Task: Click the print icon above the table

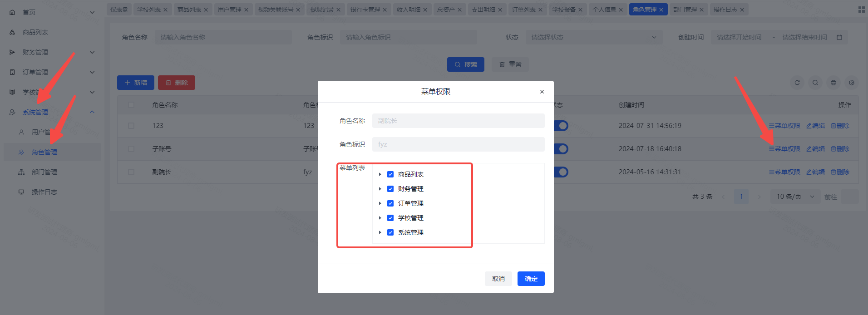Action: (833, 83)
